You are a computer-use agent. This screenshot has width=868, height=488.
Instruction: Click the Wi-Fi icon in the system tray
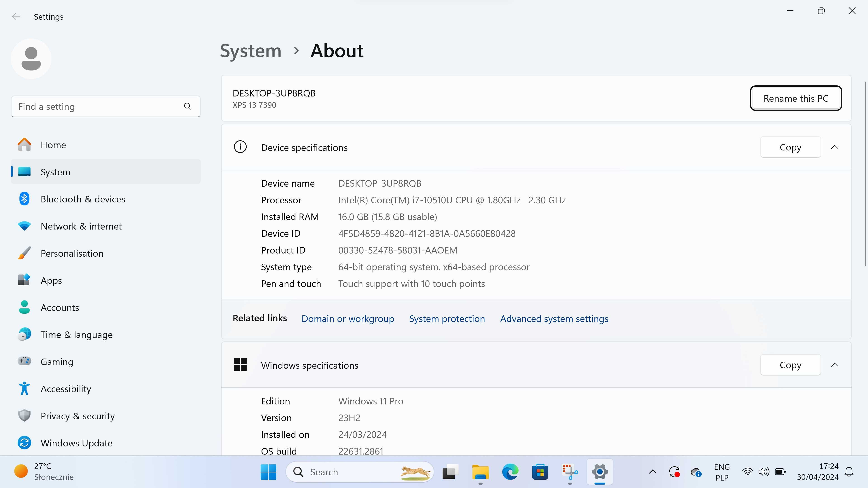(x=747, y=472)
